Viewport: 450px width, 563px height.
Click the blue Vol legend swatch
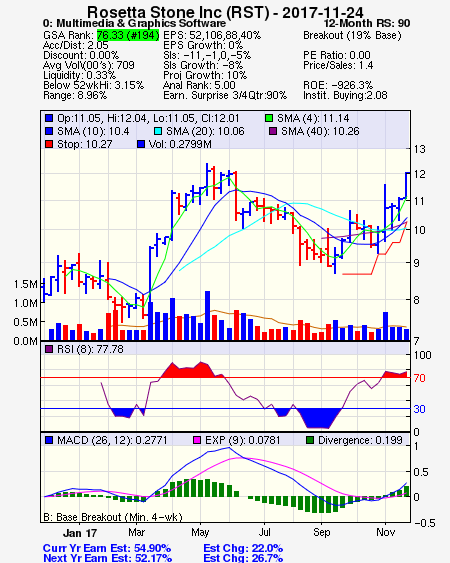[x=141, y=144]
